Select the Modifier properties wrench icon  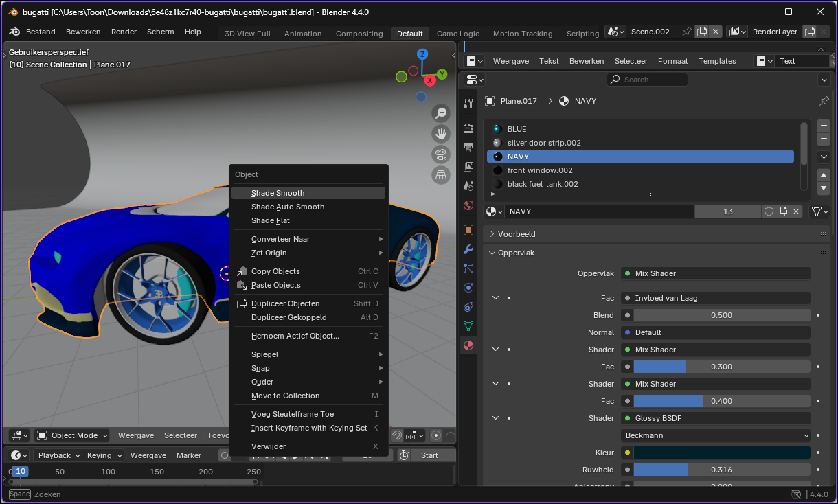click(468, 249)
